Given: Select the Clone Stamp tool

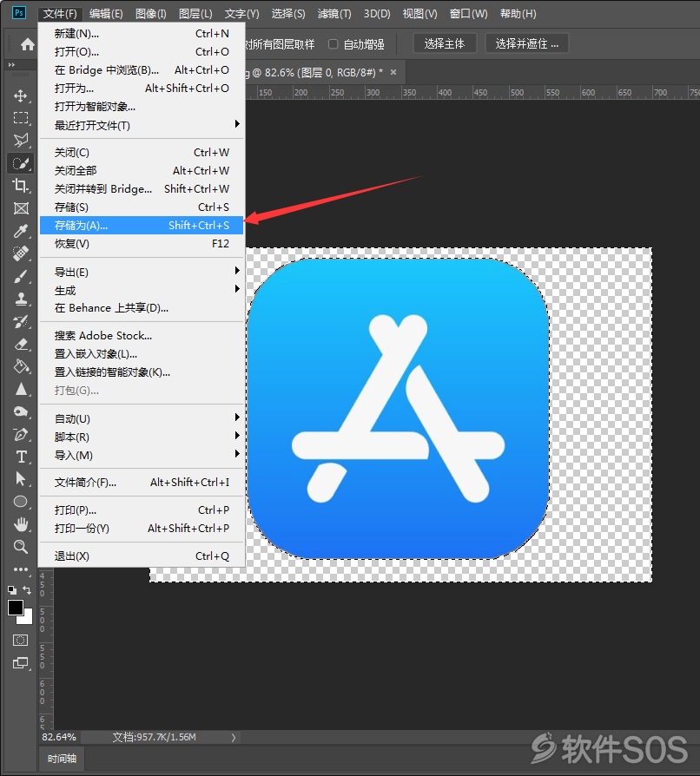Looking at the screenshot, I should [x=21, y=299].
